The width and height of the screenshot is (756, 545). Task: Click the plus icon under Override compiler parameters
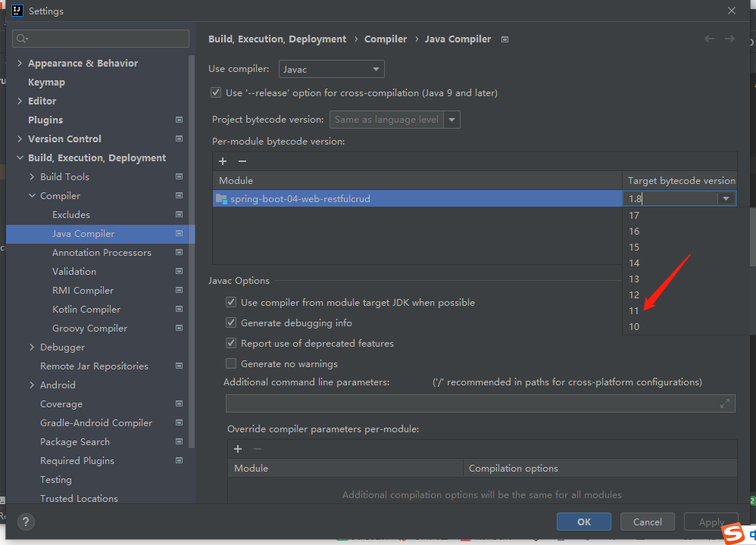pyautogui.click(x=237, y=449)
